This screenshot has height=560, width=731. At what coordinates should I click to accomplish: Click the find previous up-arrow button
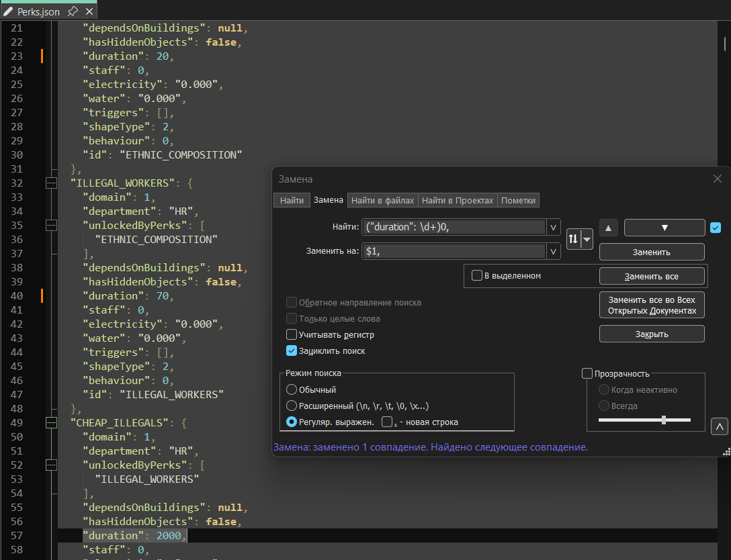tap(608, 228)
